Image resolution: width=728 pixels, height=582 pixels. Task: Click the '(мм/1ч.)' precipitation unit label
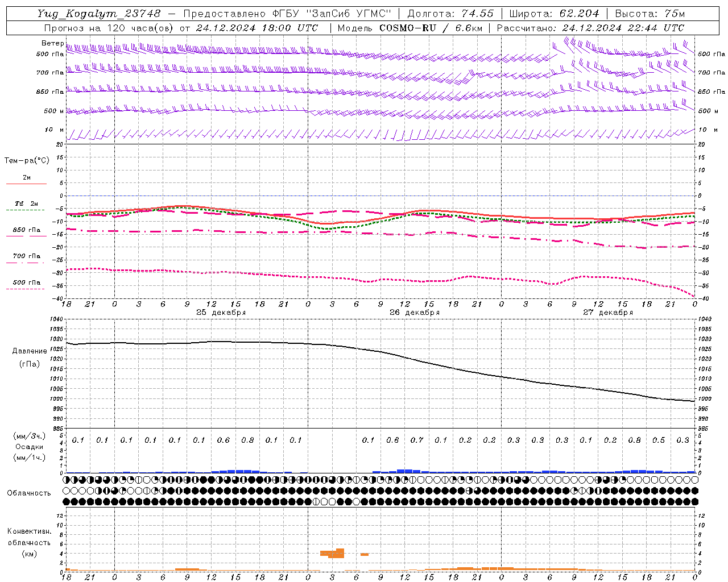pyautogui.click(x=30, y=458)
